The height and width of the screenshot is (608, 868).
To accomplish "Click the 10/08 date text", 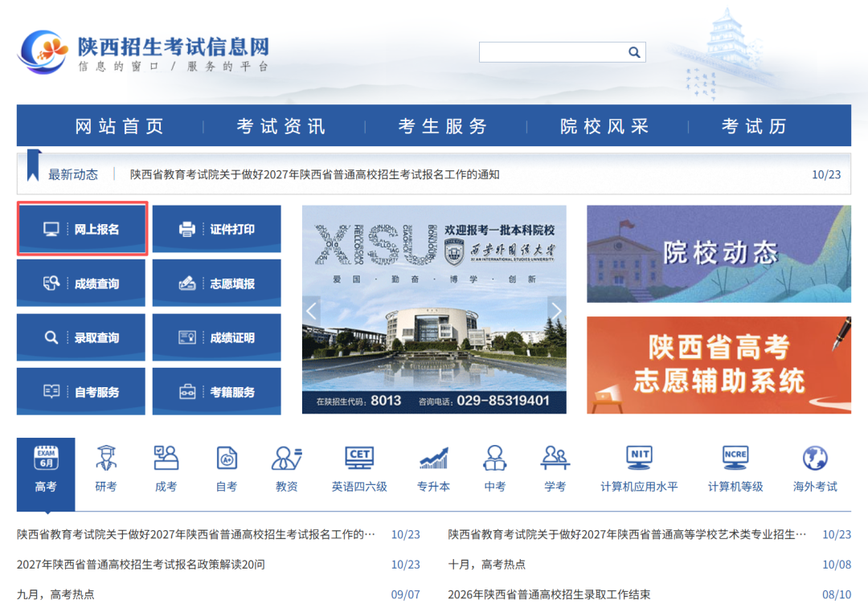I will 837,565.
